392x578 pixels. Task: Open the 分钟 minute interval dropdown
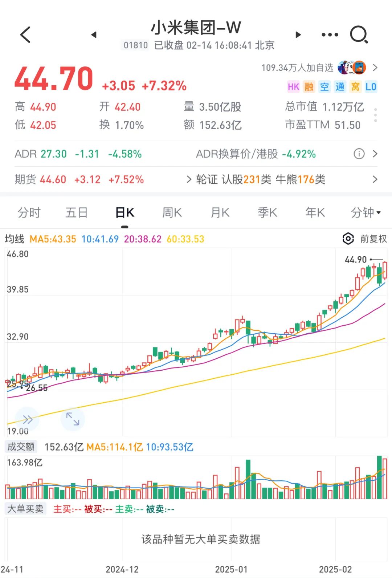[x=366, y=212]
